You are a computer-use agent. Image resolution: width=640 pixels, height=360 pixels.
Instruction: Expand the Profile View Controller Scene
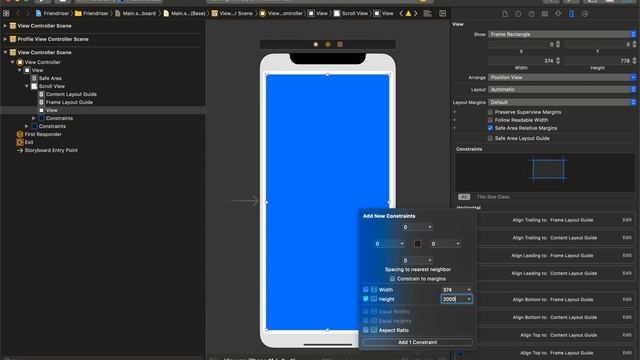[x=5, y=39]
